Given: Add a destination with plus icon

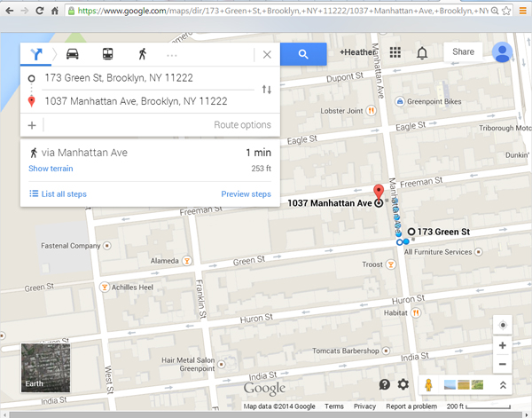Looking at the screenshot, I should click(x=32, y=125).
